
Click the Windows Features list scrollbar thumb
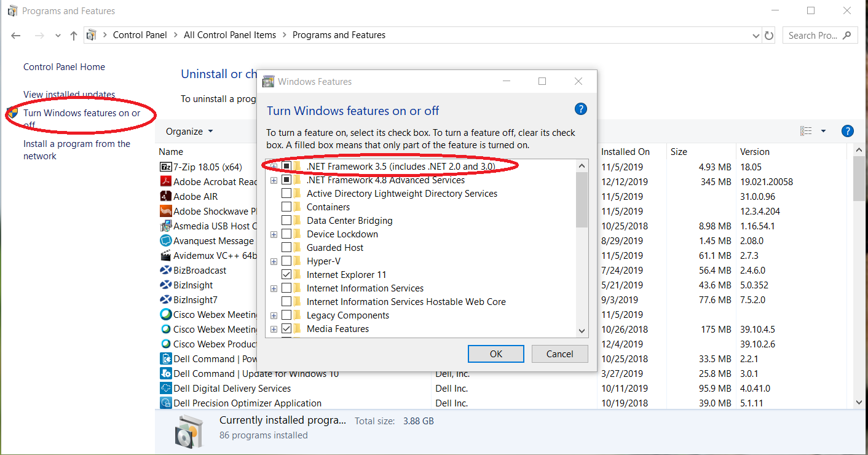click(x=582, y=199)
